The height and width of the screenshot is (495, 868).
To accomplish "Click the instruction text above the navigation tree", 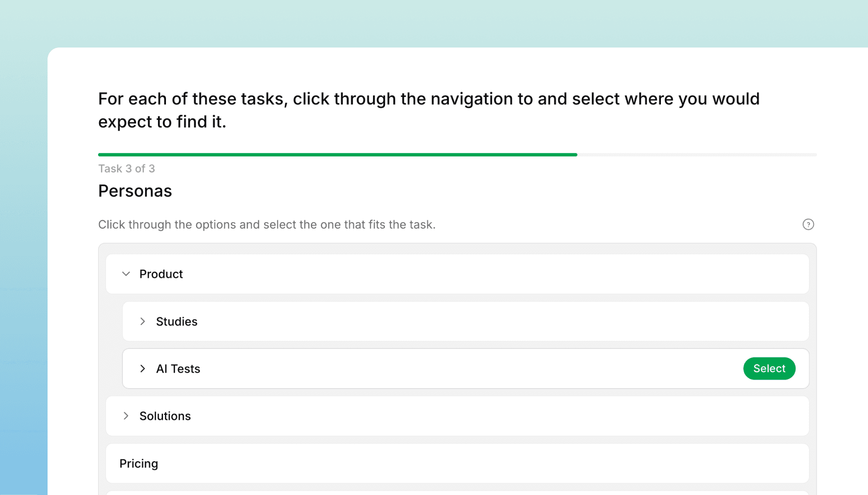I will coord(267,224).
